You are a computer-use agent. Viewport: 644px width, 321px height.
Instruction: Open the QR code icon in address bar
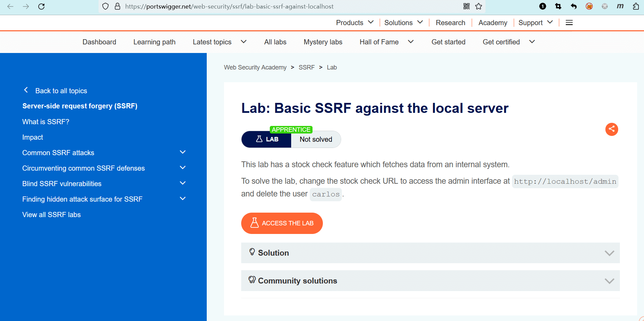click(467, 7)
